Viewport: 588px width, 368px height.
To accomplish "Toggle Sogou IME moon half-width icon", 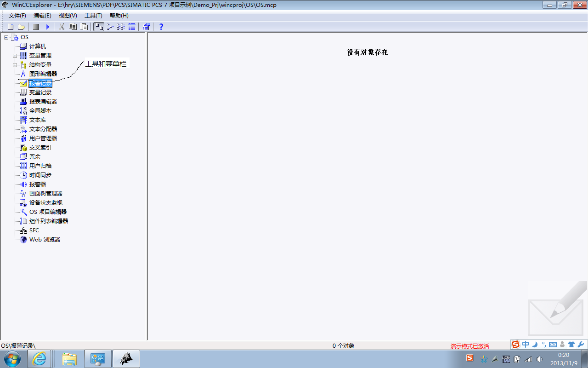I will [535, 345].
